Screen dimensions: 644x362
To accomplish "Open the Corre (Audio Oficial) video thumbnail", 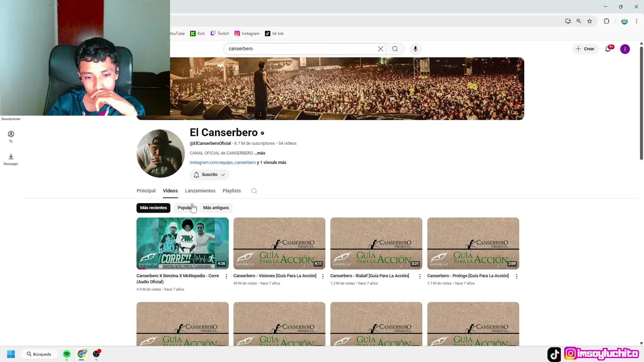I will 183,243.
